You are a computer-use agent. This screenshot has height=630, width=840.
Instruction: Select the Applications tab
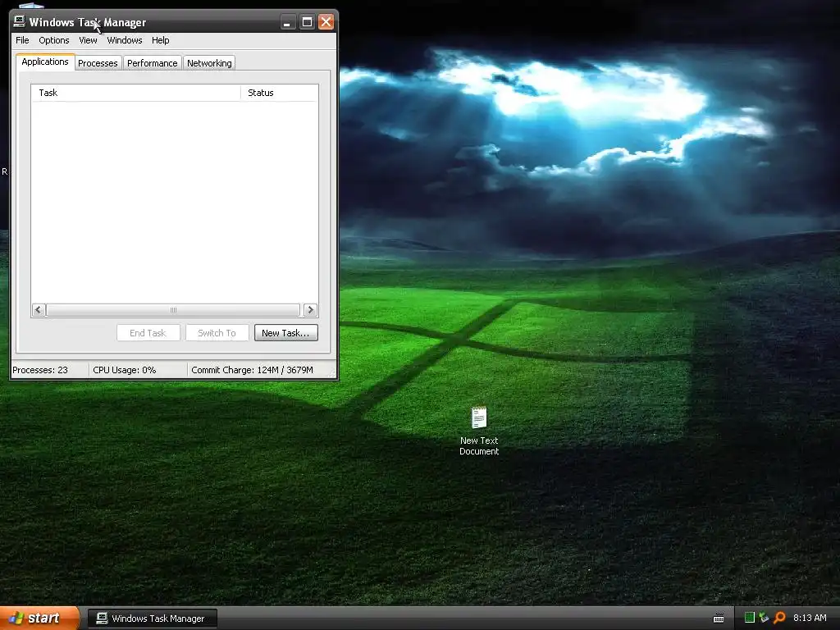45,62
